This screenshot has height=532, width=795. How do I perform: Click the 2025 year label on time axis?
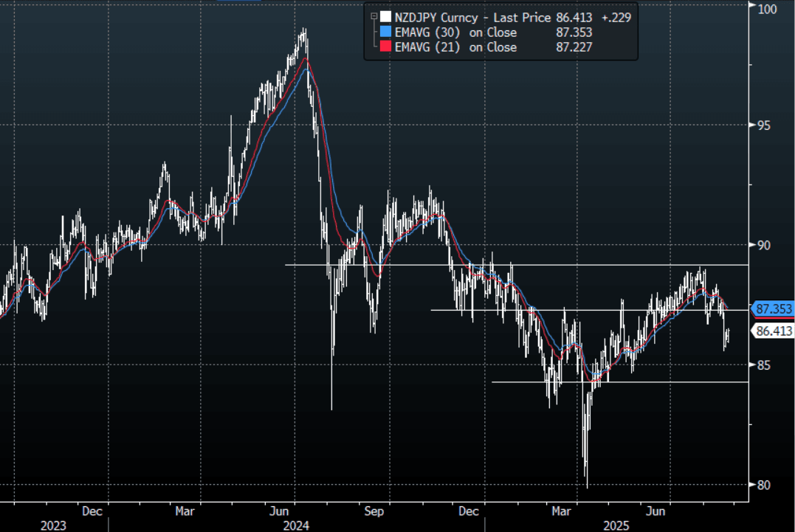tap(616, 526)
